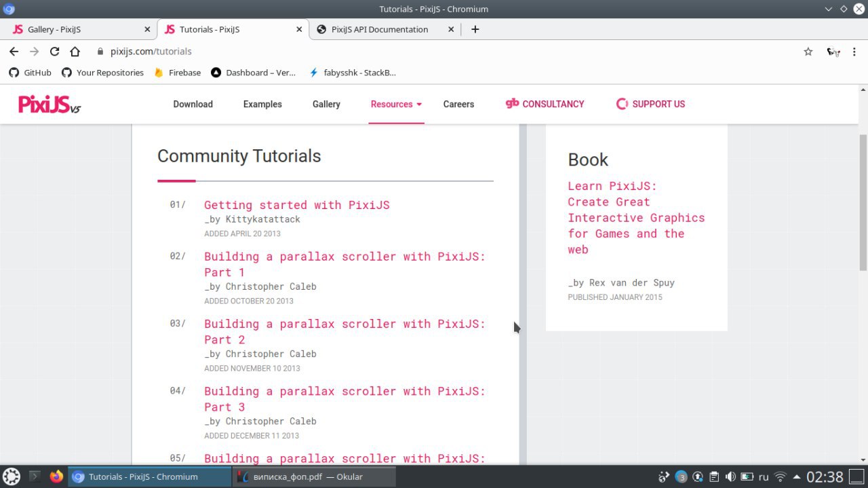Click the PUBLISHED JANUARY 2015 text
This screenshot has height=488, width=868.
615,297
